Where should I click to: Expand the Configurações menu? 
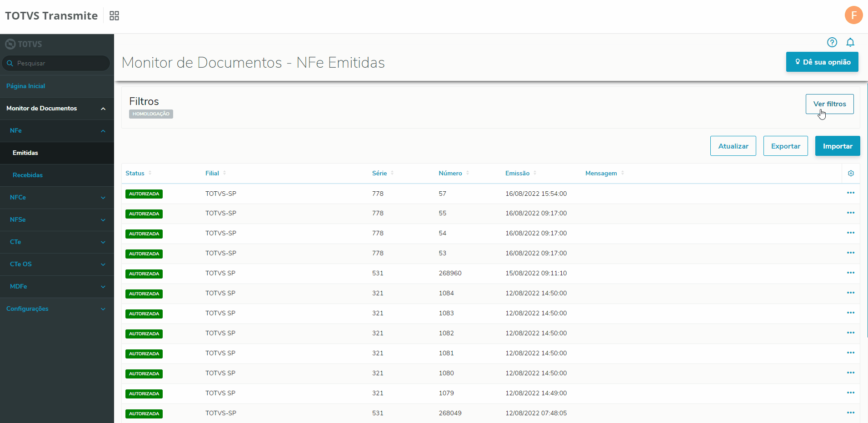(57, 309)
